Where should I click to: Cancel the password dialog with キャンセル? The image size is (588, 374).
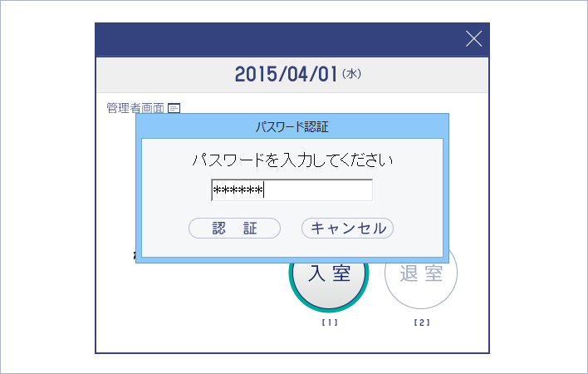pos(347,228)
